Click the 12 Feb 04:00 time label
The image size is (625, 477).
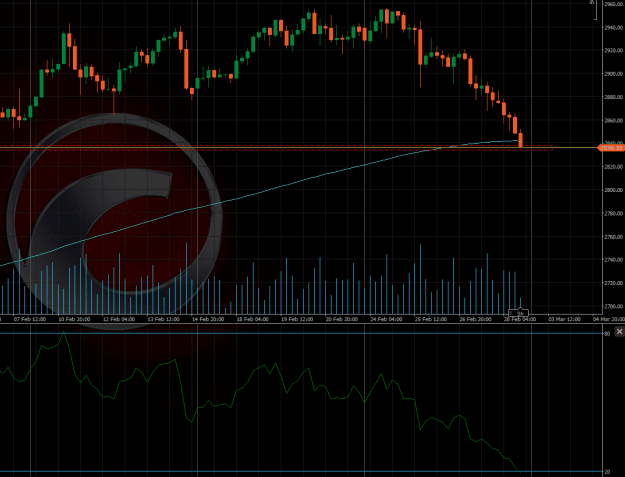coord(119,319)
